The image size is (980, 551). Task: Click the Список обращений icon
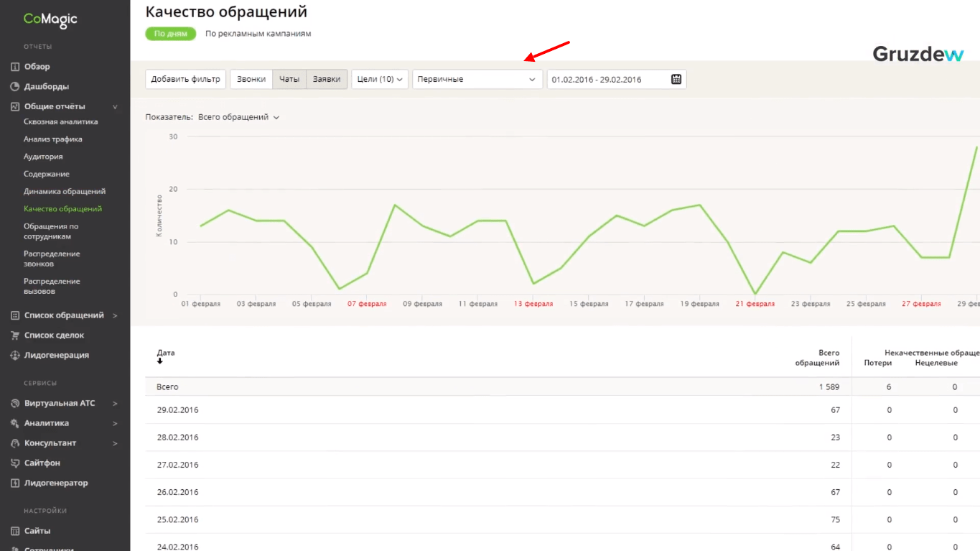click(x=15, y=315)
